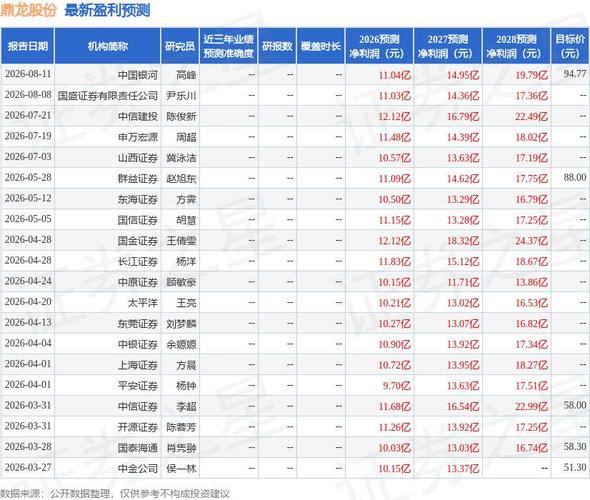Select institution 国泰海通
The width and height of the screenshot is (590, 500).
pos(138,448)
